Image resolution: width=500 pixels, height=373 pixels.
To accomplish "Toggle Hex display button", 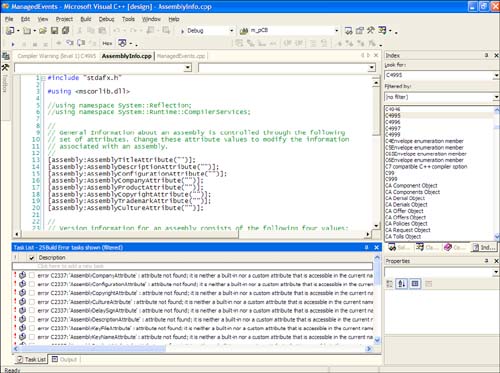I will point(107,43).
